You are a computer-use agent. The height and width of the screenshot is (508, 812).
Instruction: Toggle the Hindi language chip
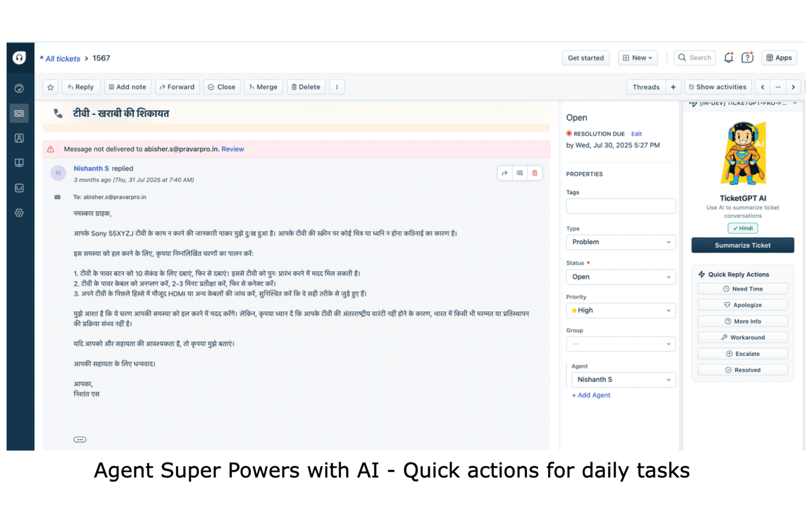point(743,228)
